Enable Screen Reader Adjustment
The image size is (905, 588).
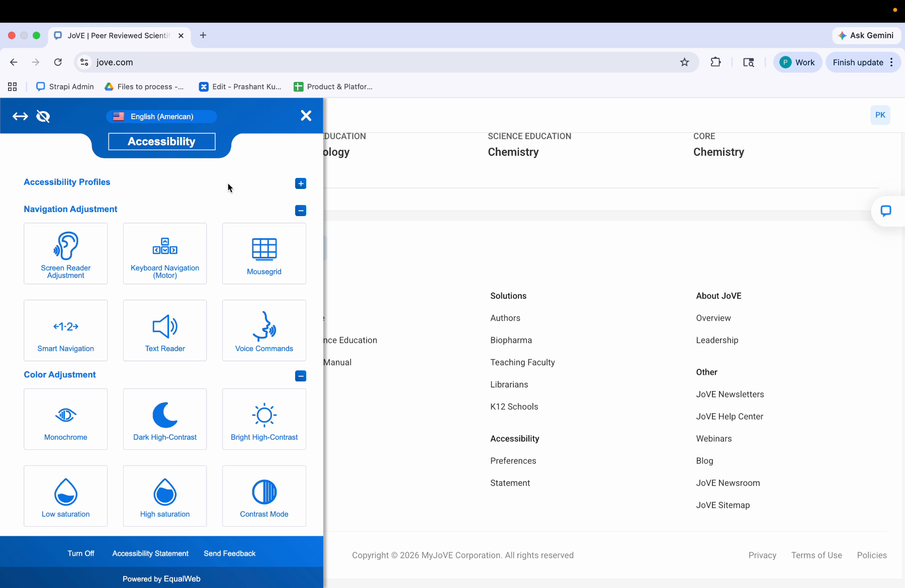(66, 254)
